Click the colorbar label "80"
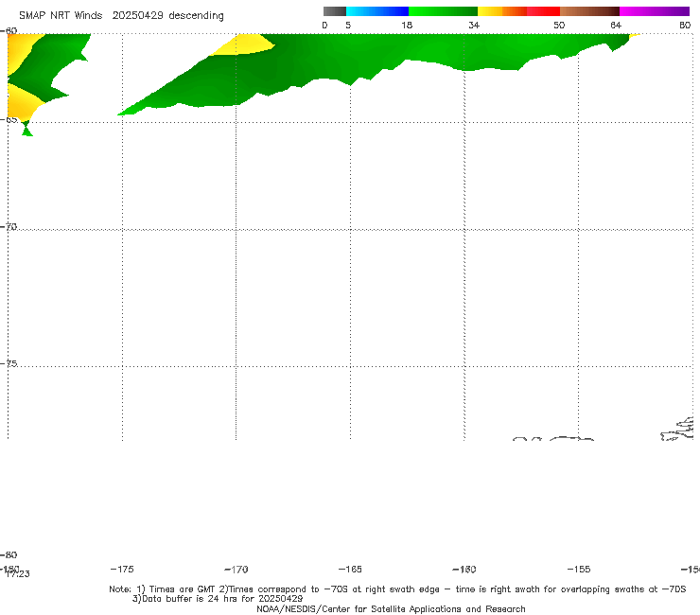Image resolution: width=700 pixels, height=615 pixels. (x=685, y=25)
